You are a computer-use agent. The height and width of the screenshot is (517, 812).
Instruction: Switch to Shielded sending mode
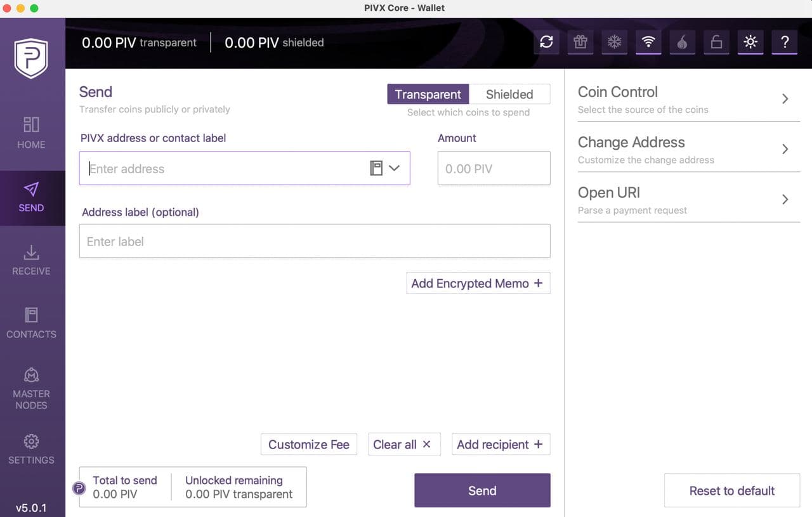click(x=509, y=94)
